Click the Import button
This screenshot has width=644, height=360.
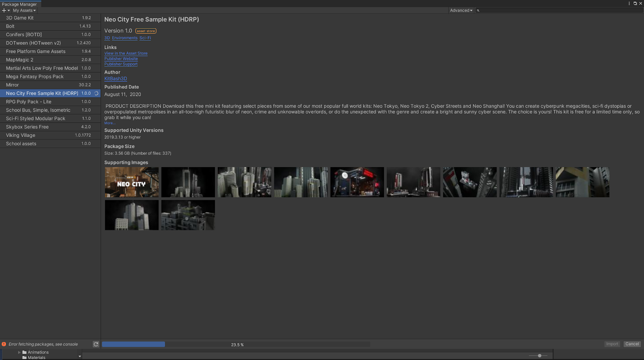click(x=612, y=344)
